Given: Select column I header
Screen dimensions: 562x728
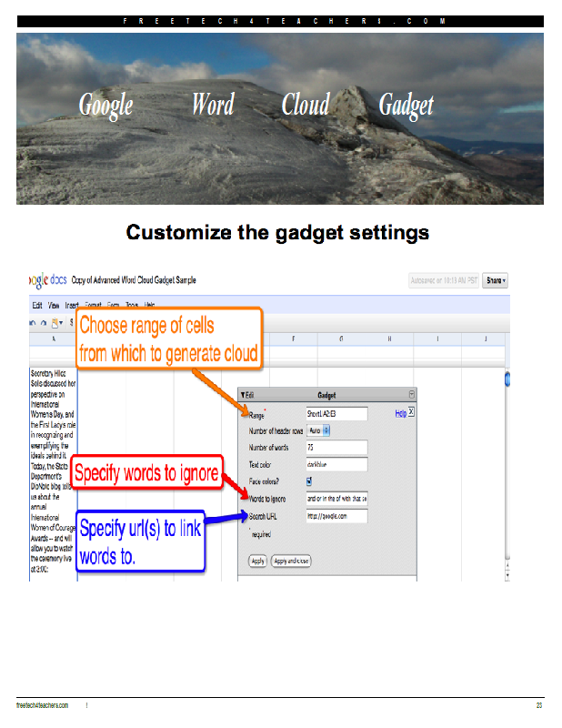Looking at the screenshot, I should [437, 339].
